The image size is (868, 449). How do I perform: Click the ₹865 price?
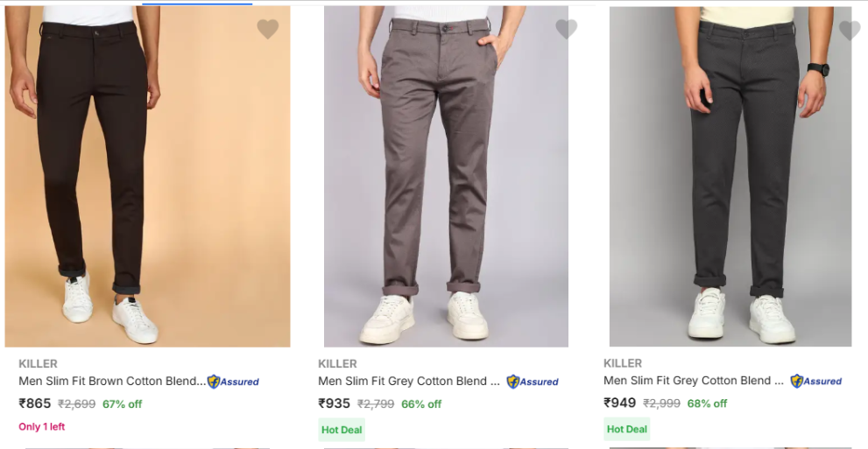click(35, 403)
